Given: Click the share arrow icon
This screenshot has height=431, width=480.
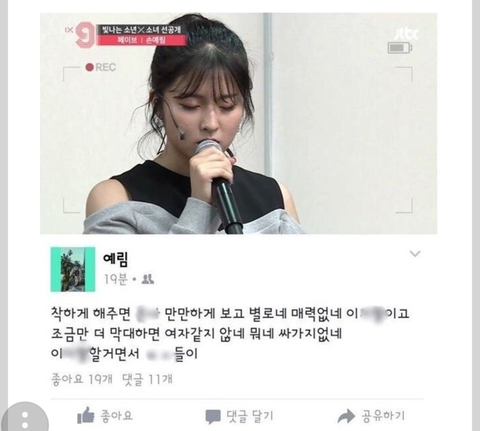Looking at the screenshot, I should click(x=346, y=416).
